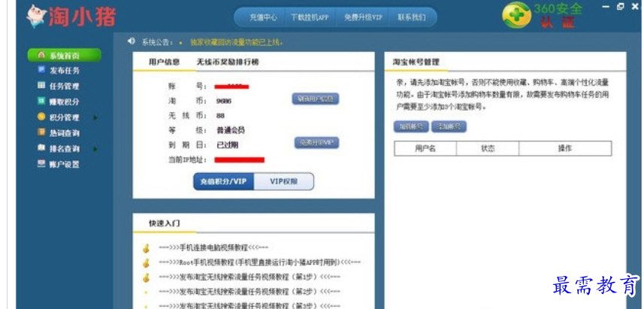The image size is (644, 309).
Task: Click the green icon beside 赚取积分
Action: click(x=41, y=101)
